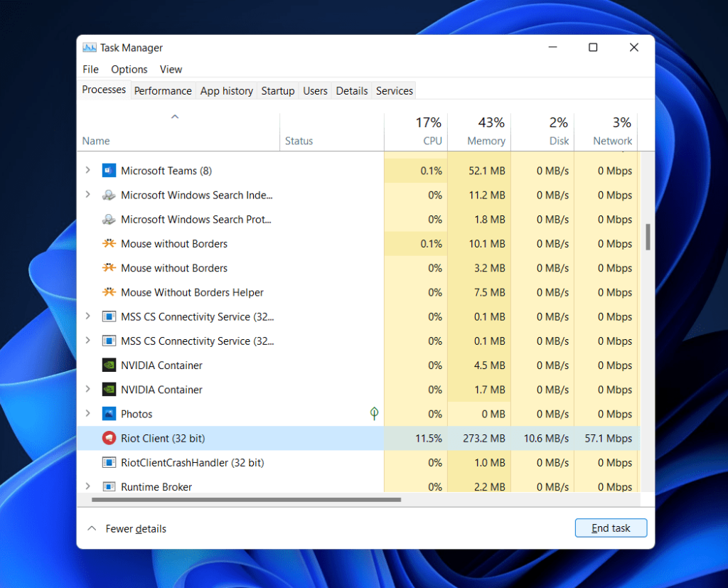Switch to the Performance tab
This screenshot has width=728, height=588.
tap(163, 90)
